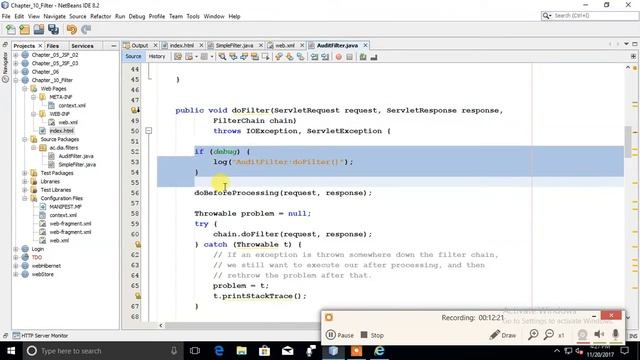Open Microsoft Edge from taskbar
The width and height of the screenshot is (640, 360).
pos(219,351)
